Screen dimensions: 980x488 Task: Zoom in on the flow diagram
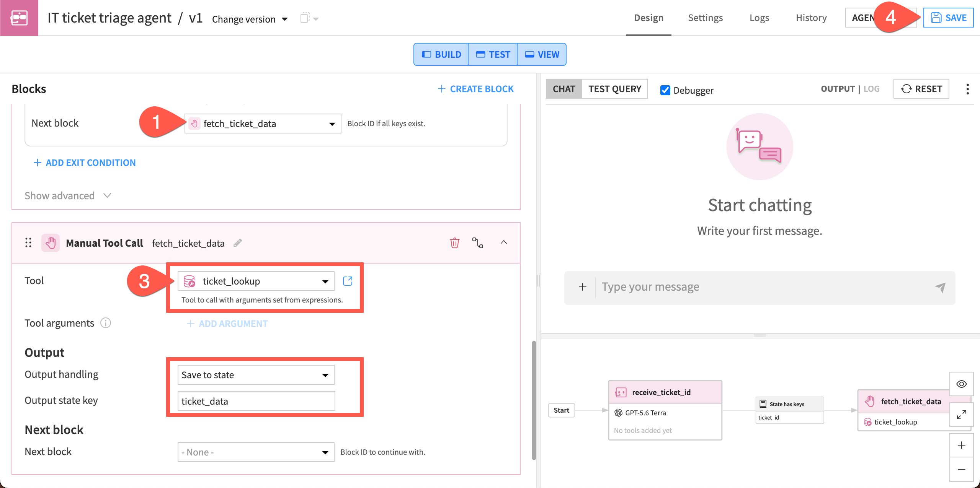coord(961,445)
